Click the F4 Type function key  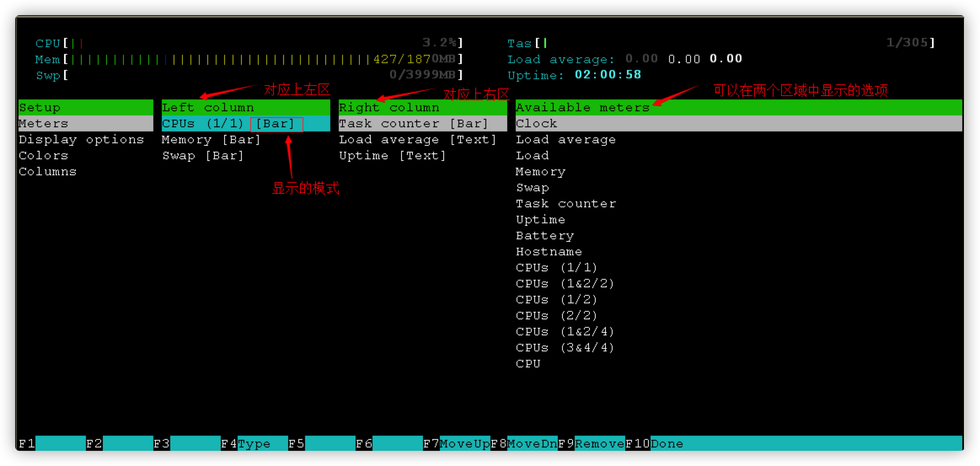(254, 444)
